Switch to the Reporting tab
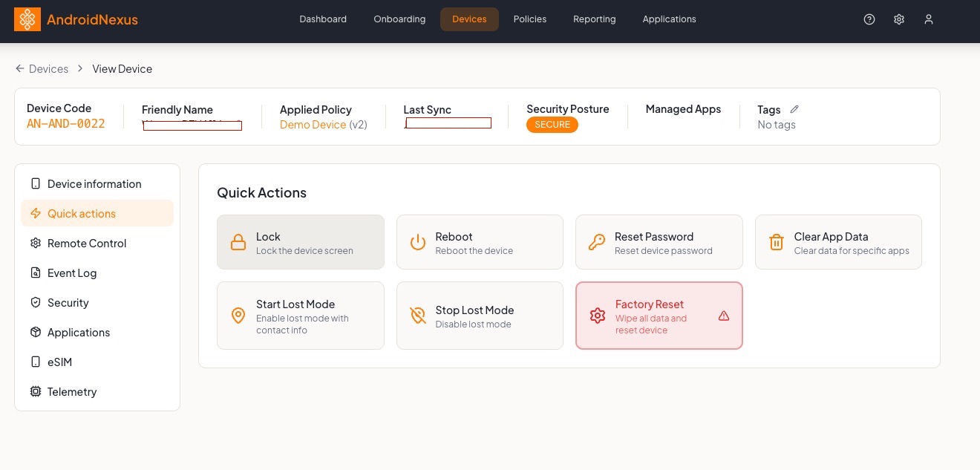 pyautogui.click(x=595, y=19)
